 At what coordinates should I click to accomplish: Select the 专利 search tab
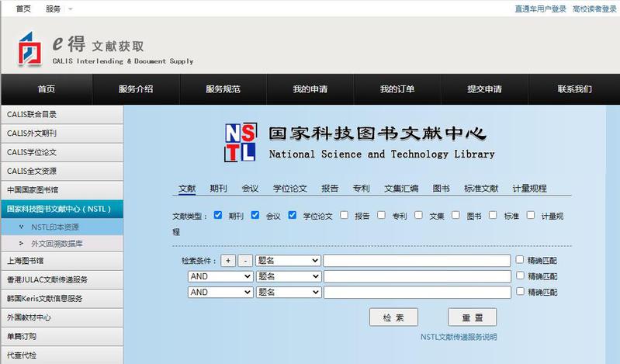(361, 189)
